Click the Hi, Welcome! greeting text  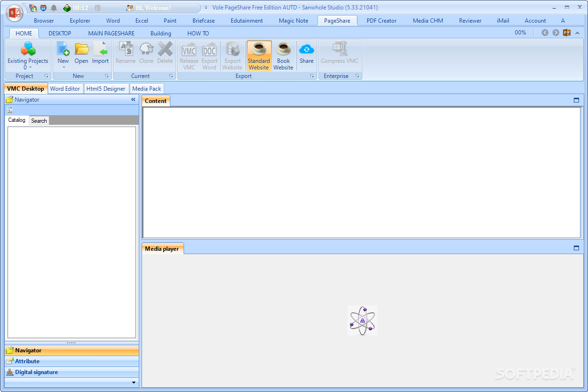[x=153, y=8]
